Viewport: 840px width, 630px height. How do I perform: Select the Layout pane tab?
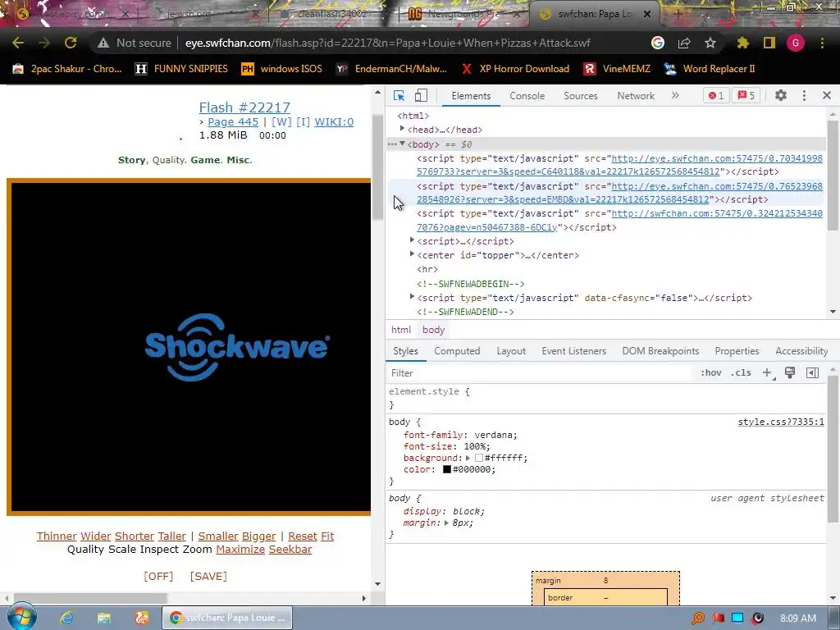[x=511, y=351]
